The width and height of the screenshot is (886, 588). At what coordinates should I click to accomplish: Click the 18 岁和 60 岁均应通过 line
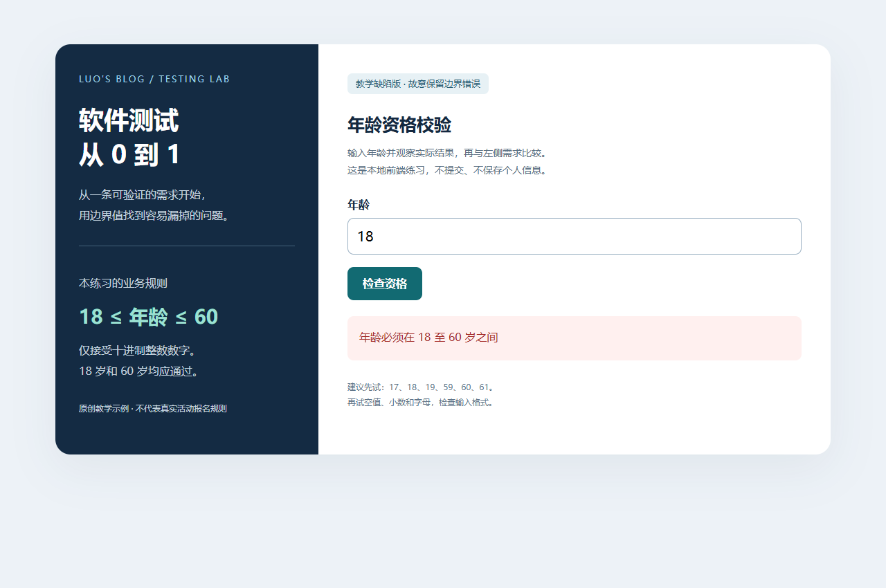point(140,371)
